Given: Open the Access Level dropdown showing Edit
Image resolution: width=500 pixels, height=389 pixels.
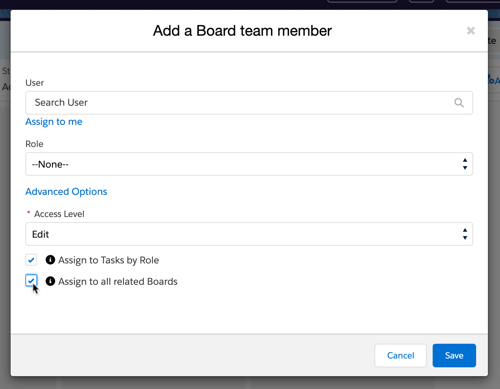Looking at the screenshot, I should point(249,234).
